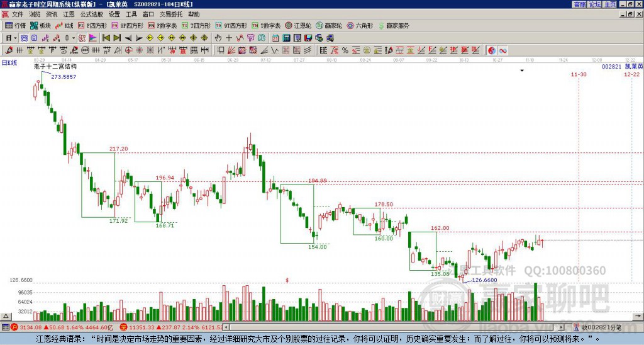
Task: Click the volume panel right arrow button
Action: click(638, 316)
